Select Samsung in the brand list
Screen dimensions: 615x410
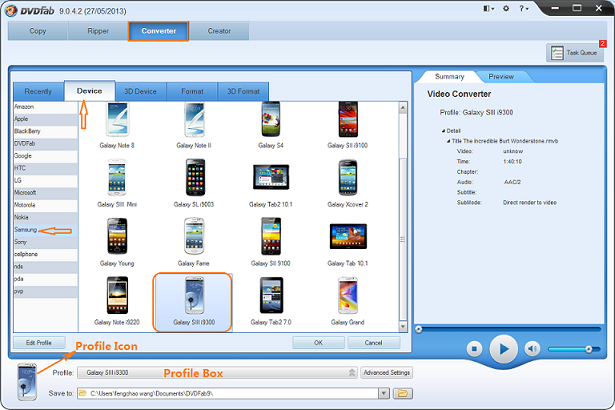point(45,230)
